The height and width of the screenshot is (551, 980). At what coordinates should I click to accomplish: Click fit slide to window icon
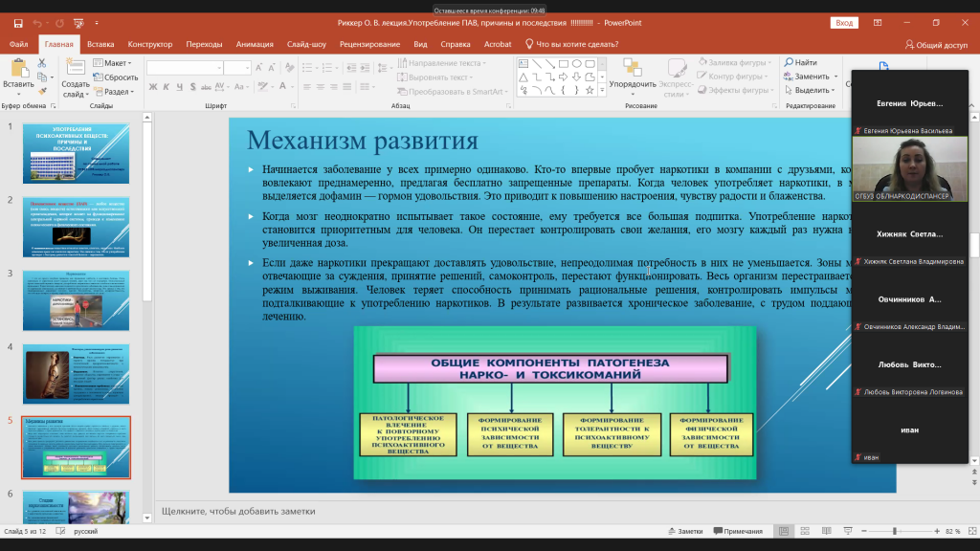(x=972, y=531)
